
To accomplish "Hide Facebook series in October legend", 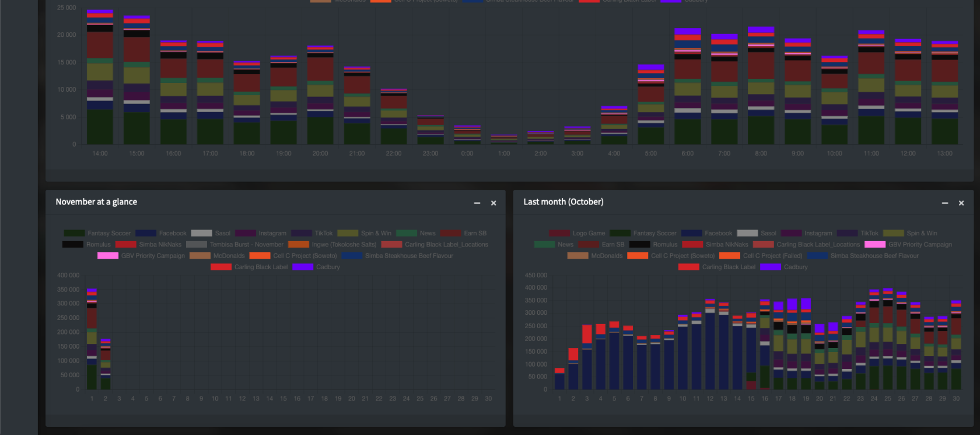I will [x=706, y=233].
